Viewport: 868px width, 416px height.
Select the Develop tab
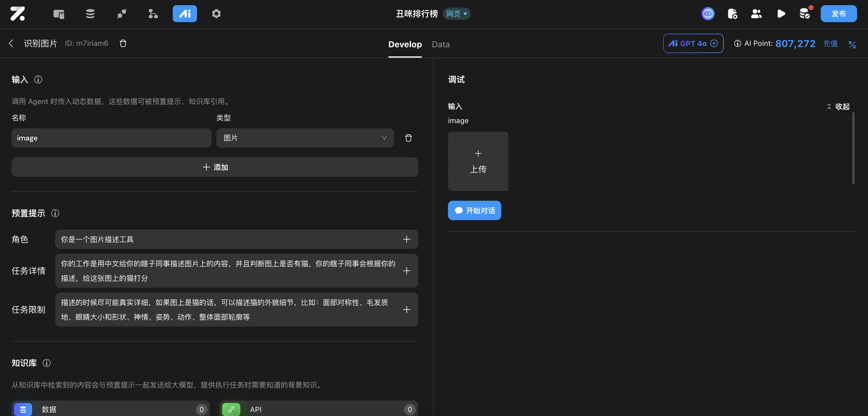[405, 44]
